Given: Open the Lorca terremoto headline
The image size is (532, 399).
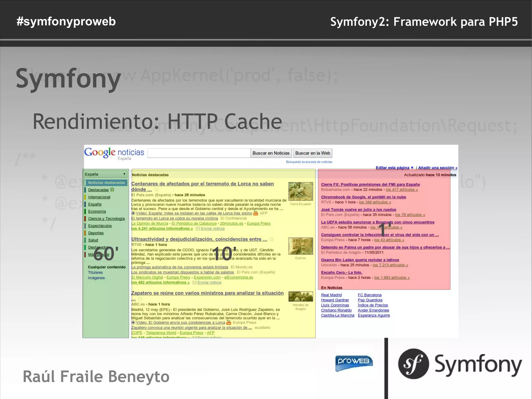Looking at the screenshot, I should tap(202, 186).
